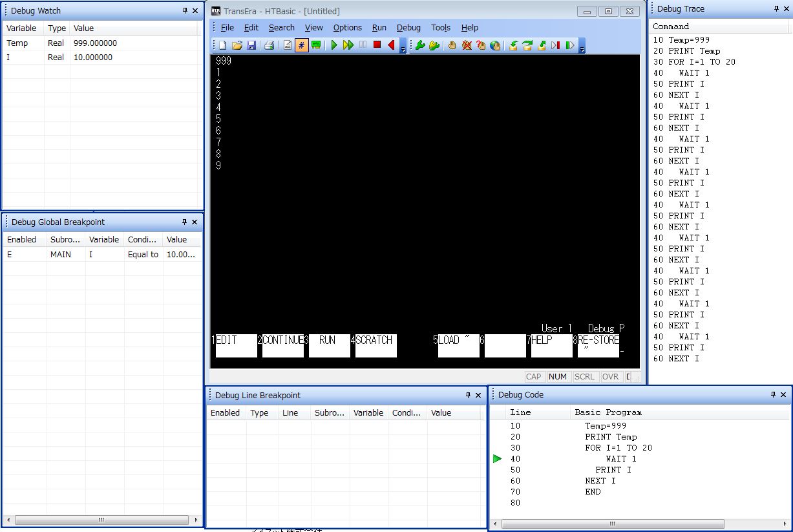Click the Open folder toolbar icon

click(x=237, y=45)
